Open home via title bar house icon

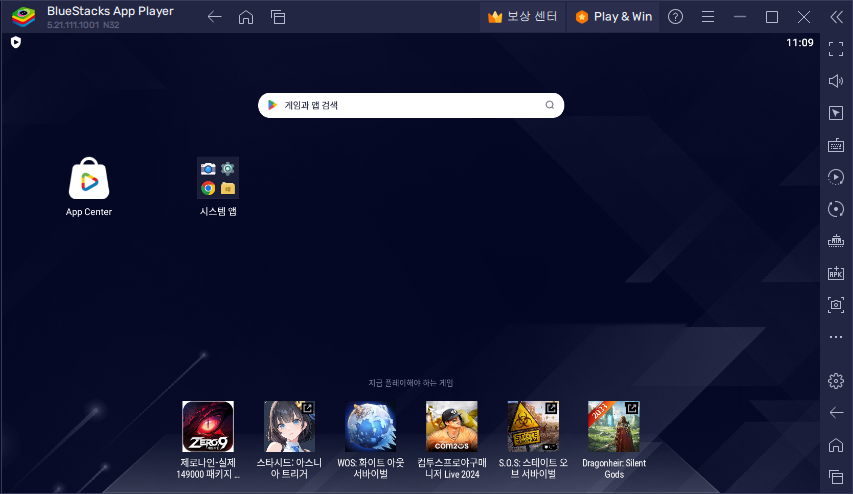246,17
